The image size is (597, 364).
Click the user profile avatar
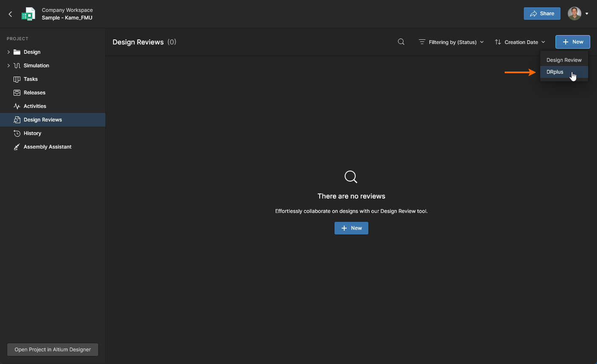tap(575, 14)
